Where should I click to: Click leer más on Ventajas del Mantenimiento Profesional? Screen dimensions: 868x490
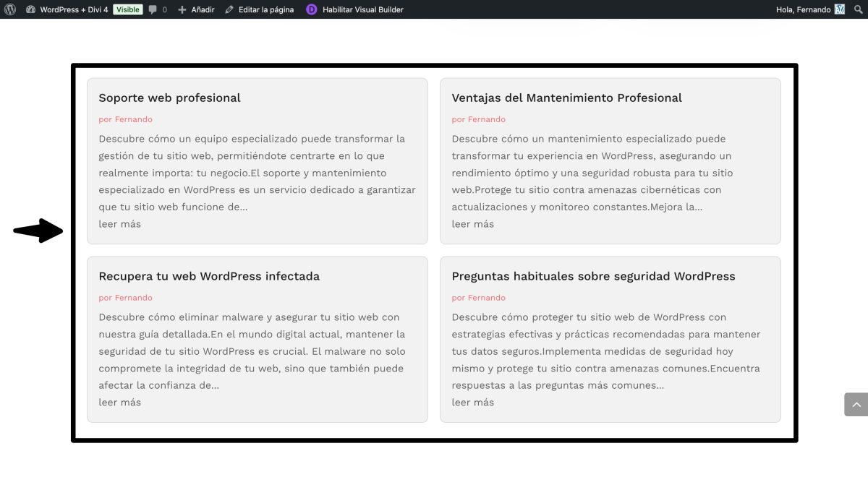(x=473, y=223)
